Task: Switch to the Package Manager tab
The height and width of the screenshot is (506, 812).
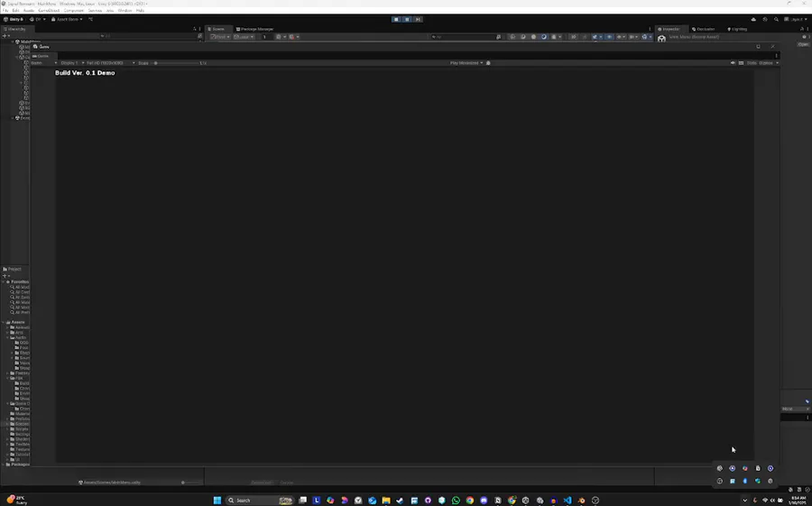Action: (254, 29)
